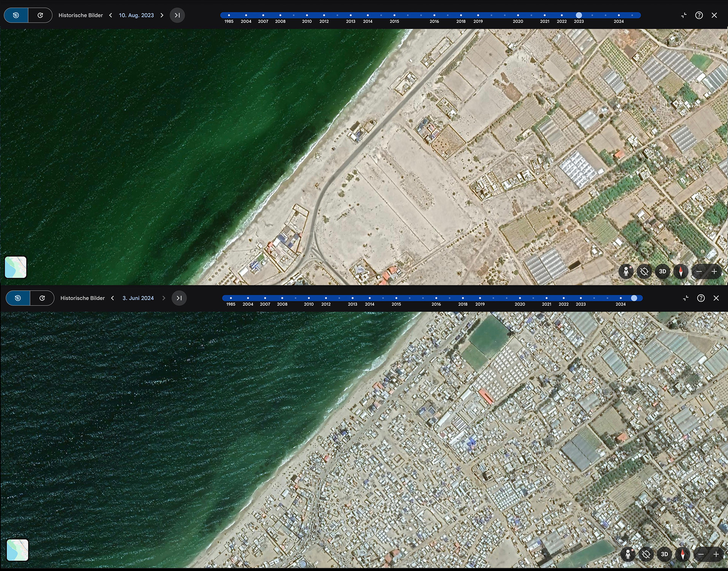This screenshot has height=571, width=728.
Task: Close historical imagery in bottom viewer
Action: pyautogui.click(x=716, y=298)
